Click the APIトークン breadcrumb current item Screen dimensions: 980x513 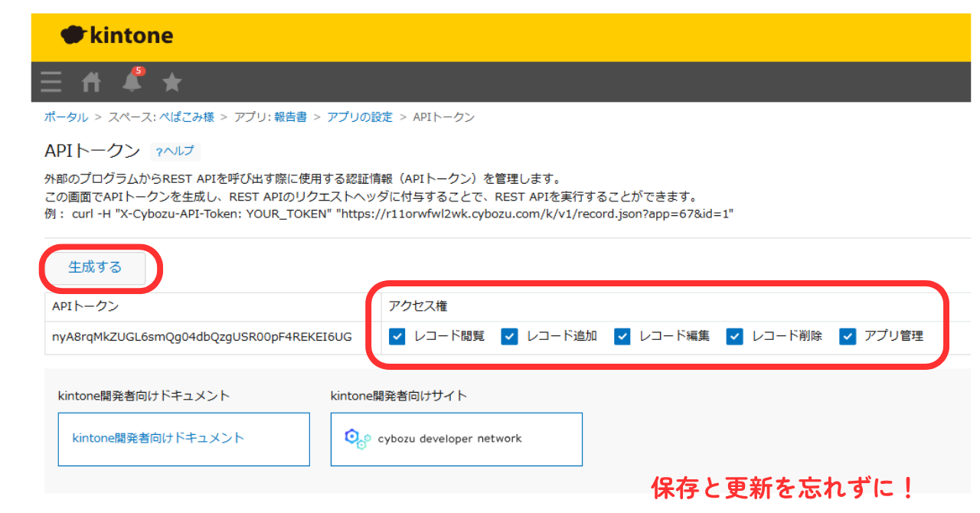click(x=444, y=117)
